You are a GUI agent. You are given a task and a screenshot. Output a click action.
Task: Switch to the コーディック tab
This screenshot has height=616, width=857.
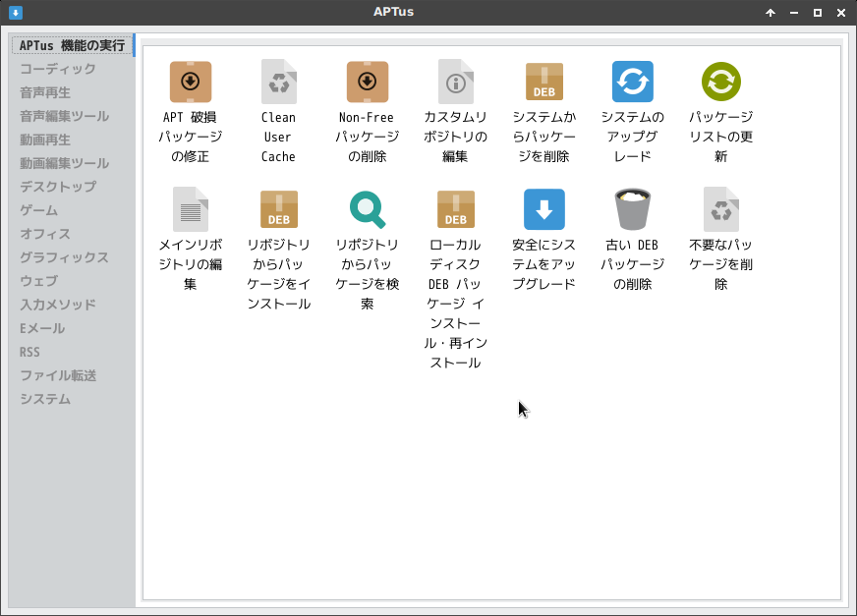[57, 69]
